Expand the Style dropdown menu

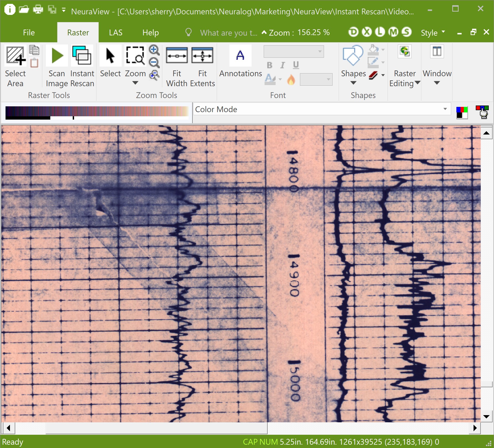click(x=433, y=33)
